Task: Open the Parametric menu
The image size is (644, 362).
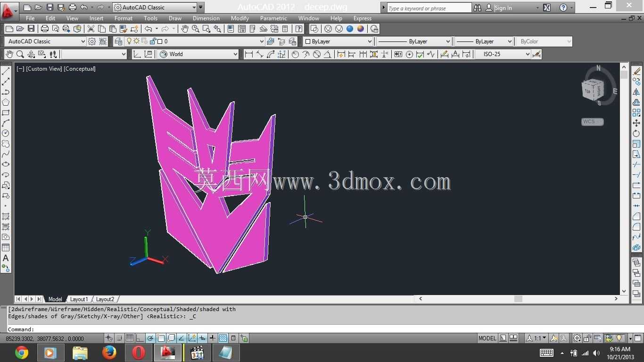Action: point(273,18)
